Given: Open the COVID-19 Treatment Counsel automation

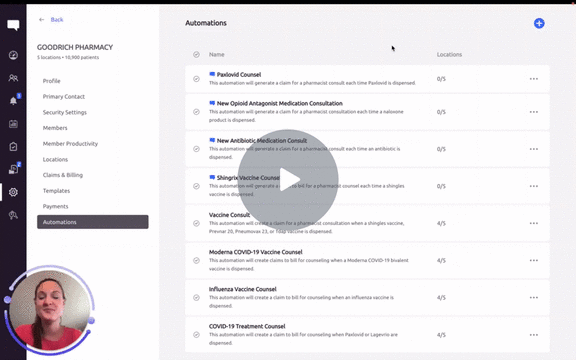Looking at the screenshot, I should tap(247, 326).
